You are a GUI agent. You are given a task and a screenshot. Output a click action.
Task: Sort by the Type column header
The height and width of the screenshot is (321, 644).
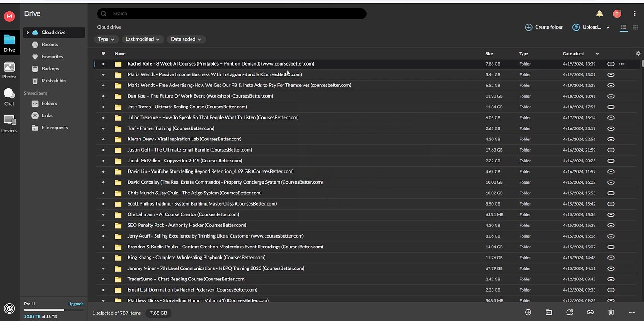523,53
